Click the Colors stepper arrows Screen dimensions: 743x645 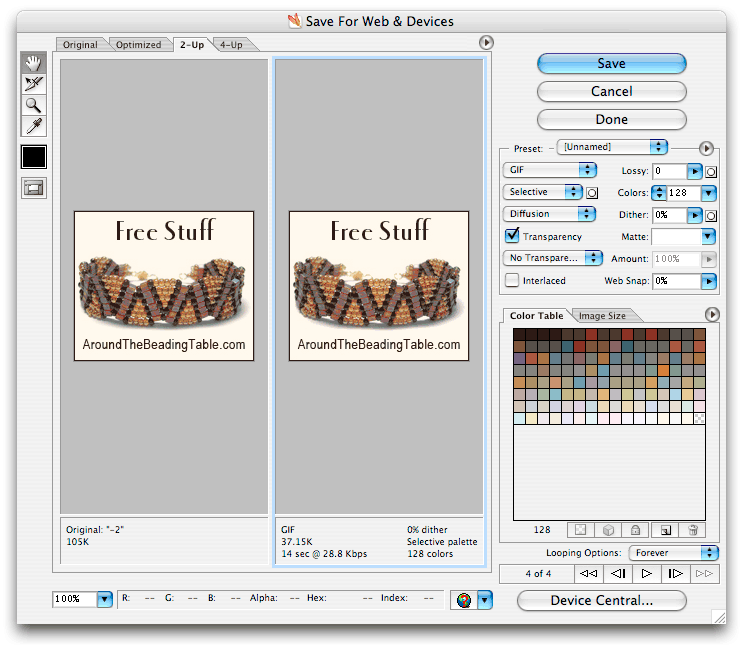pos(659,193)
